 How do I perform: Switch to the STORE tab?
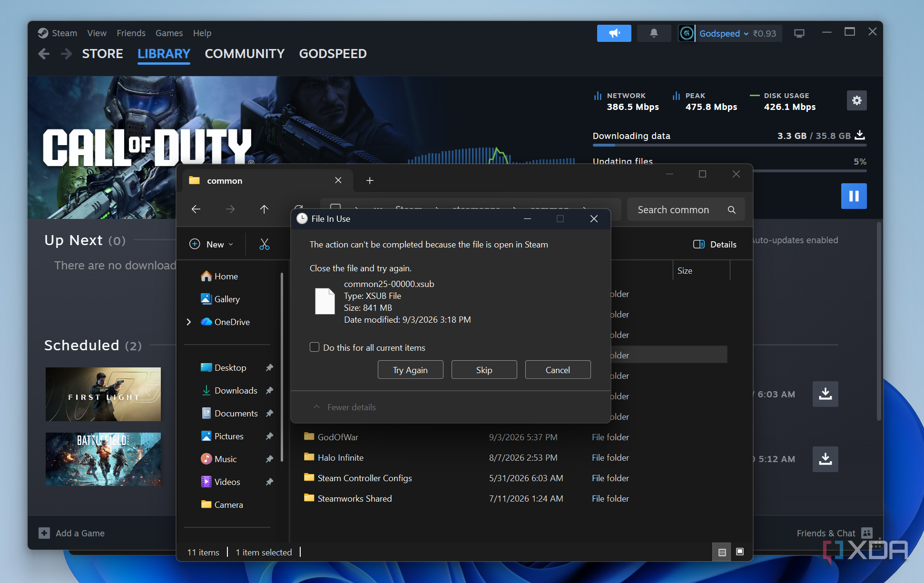coord(103,54)
